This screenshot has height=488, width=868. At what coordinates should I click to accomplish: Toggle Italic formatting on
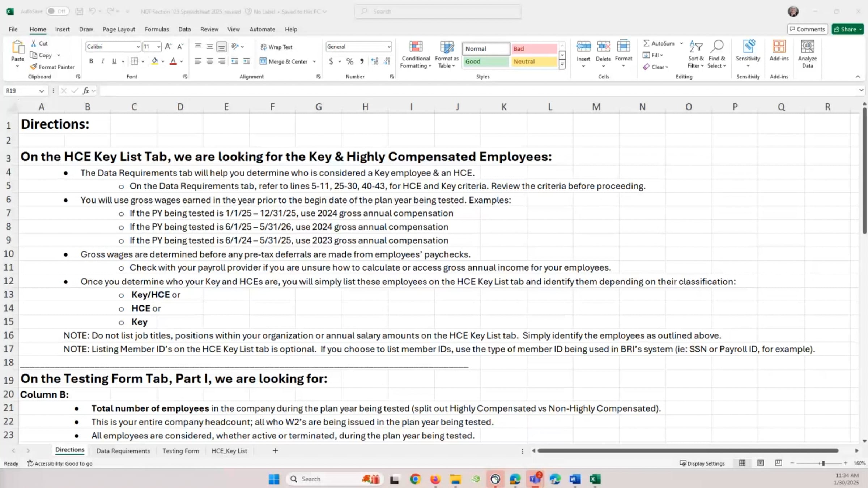point(102,61)
